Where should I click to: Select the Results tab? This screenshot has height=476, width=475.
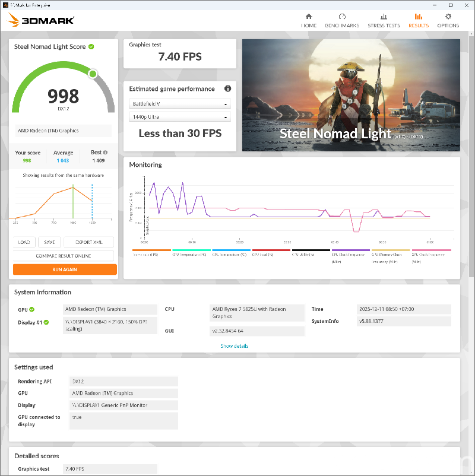(x=419, y=19)
